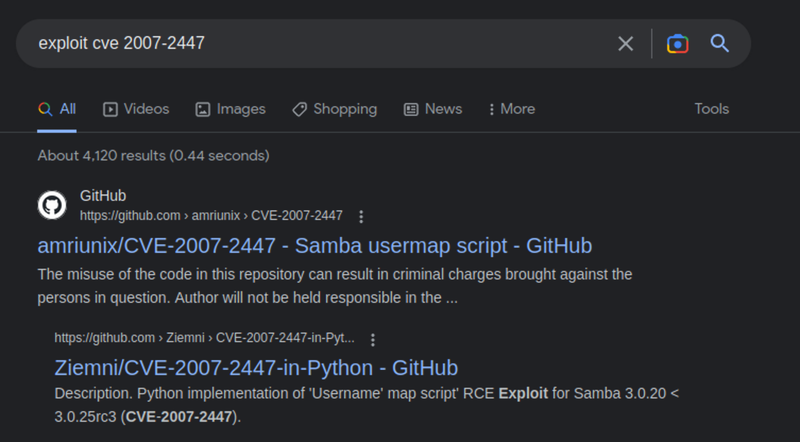Open the Shopping results tab
The height and width of the screenshot is (442, 800).
click(334, 109)
